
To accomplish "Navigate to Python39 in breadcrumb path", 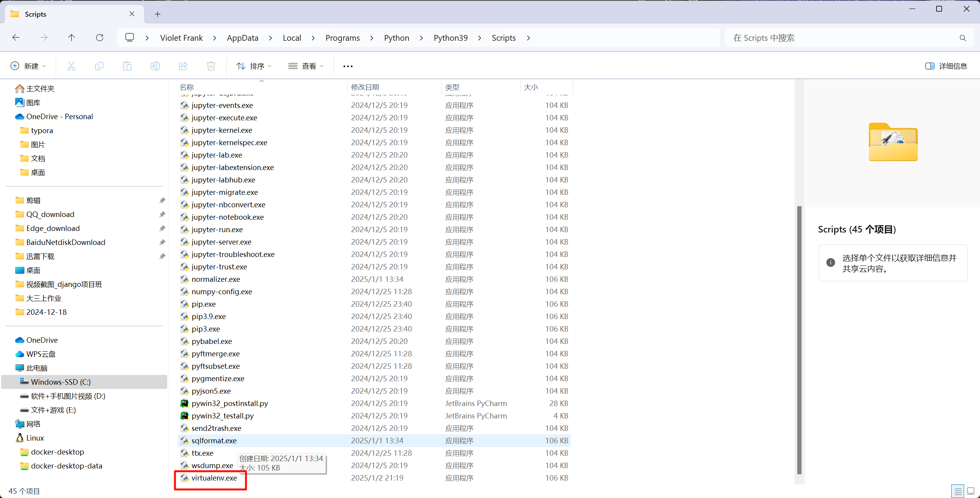I will [450, 38].
